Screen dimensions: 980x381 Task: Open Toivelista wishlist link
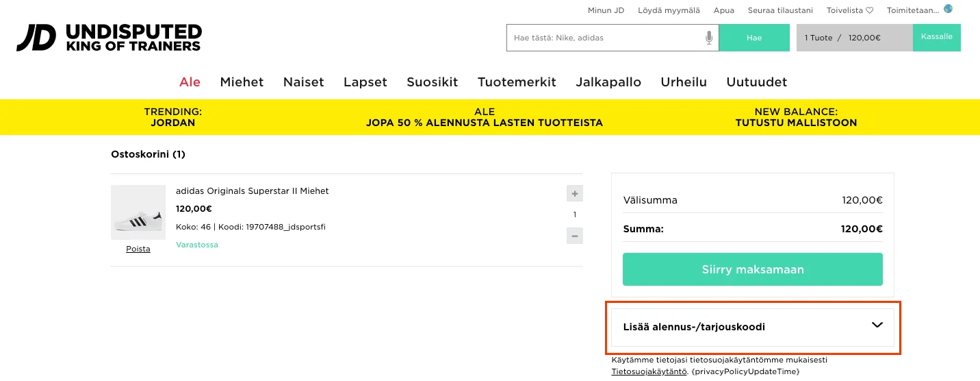pos(850,10)
